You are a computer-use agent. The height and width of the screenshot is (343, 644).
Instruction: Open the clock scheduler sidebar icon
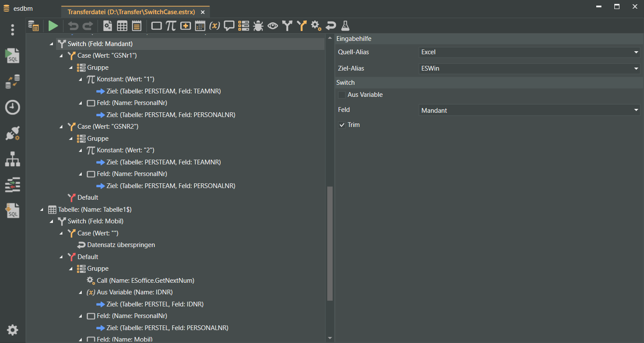click(12, 108)
